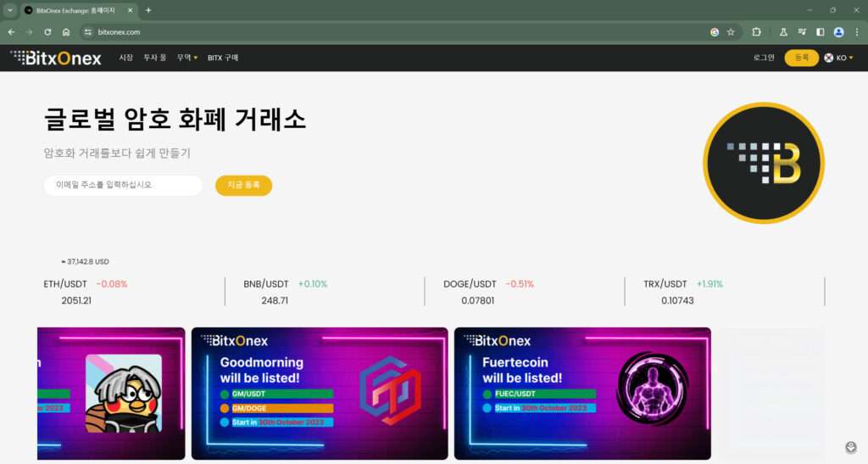Close the BitxOnex Exchange tab
The image size is (868, 464).
click(130, 10)
